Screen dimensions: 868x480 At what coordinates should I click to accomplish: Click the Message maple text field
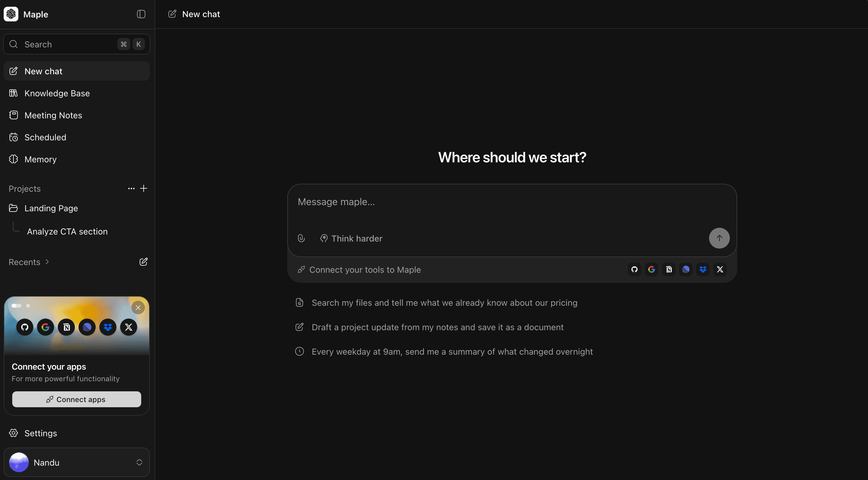[512, 202]
